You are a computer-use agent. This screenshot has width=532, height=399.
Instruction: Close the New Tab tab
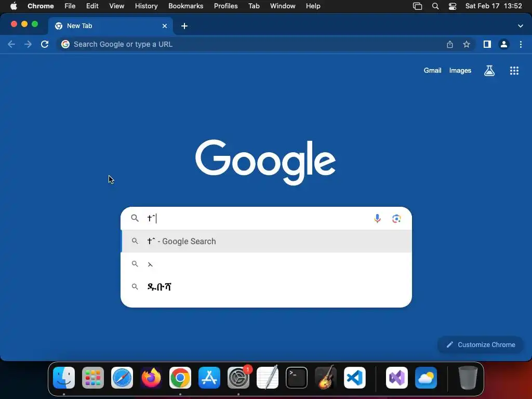[165, 26]
